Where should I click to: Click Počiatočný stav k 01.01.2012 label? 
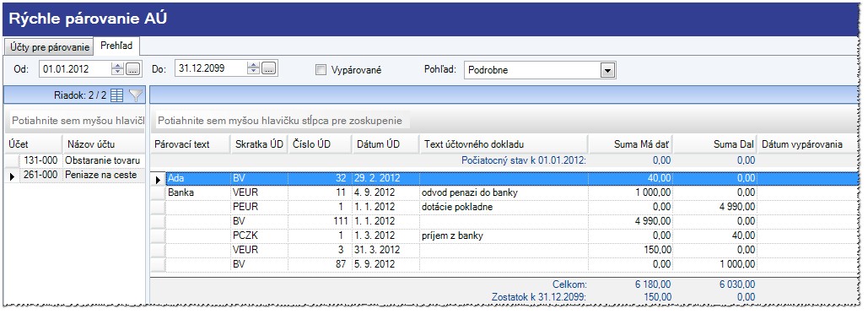pyautogui.click(x=524, y=160)
